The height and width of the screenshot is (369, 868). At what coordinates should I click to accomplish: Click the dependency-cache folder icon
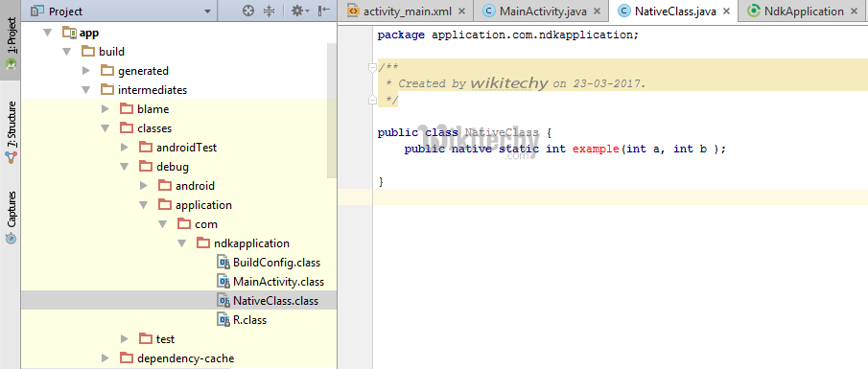tap(127, 357)
